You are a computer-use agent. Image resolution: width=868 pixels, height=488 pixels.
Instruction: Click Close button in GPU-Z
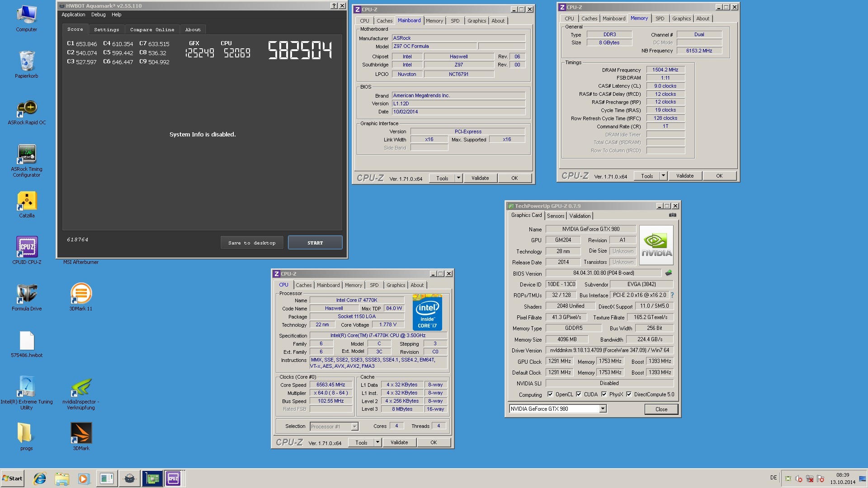click(x=661, y=409)
